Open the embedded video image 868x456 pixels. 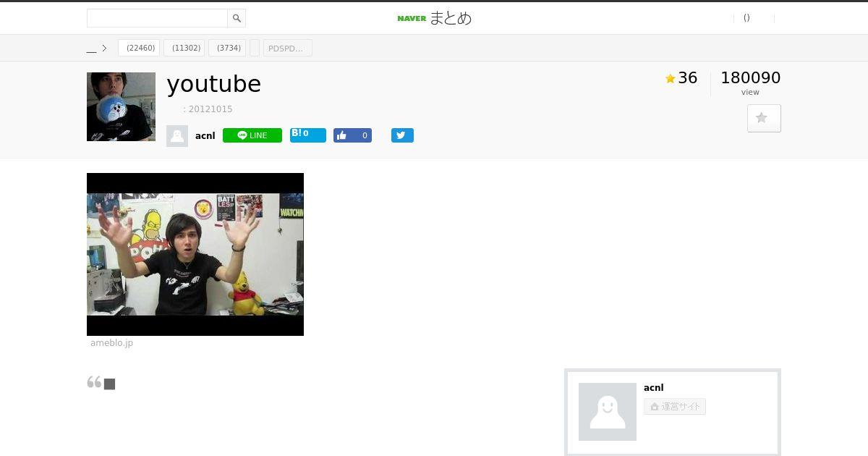pyautogui.click(x=195, y=254)
